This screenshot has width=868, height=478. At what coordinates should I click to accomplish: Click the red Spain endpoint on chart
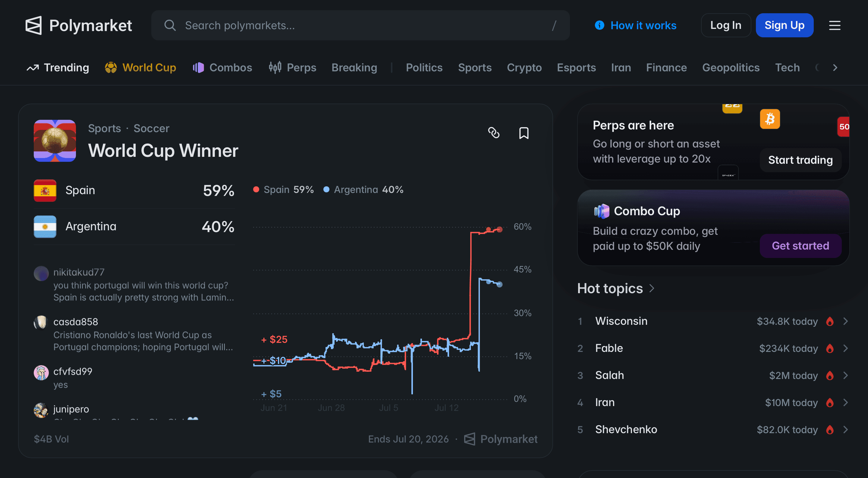(500, 229)
